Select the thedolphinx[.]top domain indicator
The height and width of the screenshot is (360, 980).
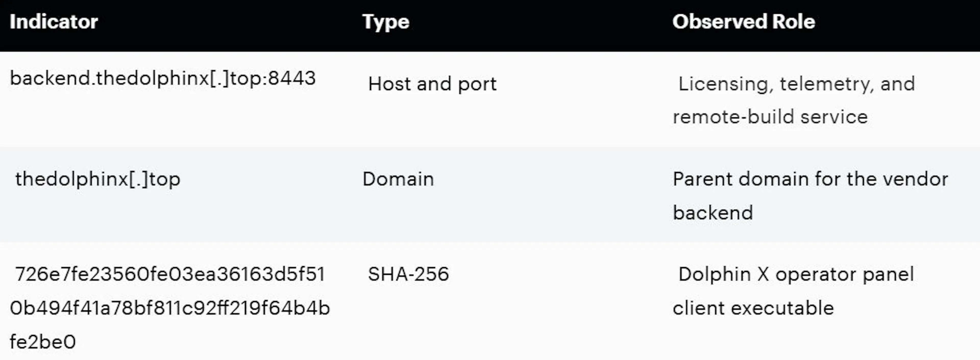coord(98,179)
